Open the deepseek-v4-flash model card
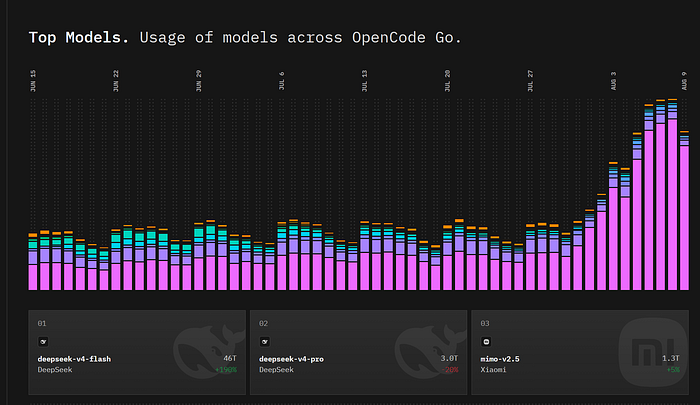This screenshot has height=405, width=700. (137, 352)
